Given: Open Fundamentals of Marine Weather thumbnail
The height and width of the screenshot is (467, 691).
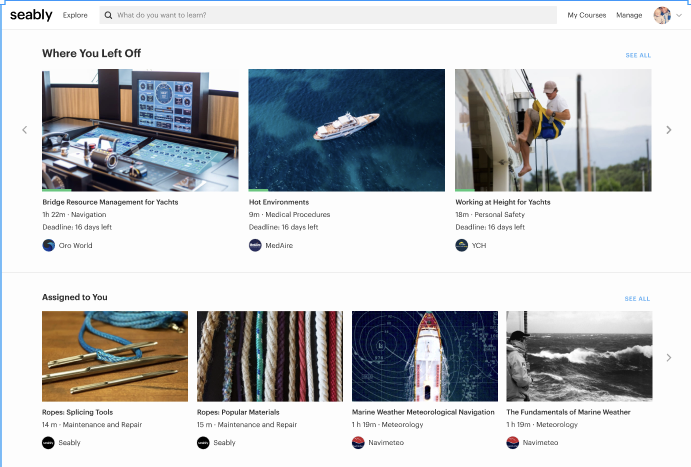Looking at the screenshot, I should (579, 356).
